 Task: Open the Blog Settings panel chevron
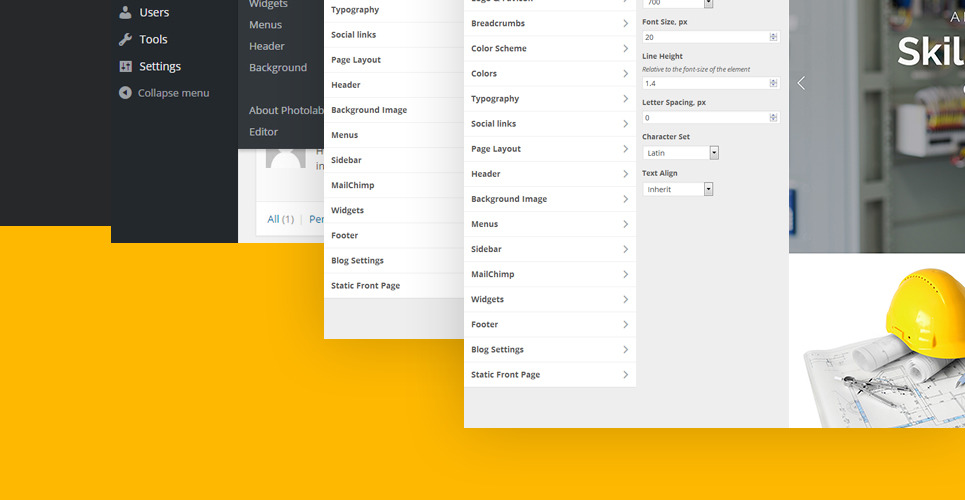625,350
